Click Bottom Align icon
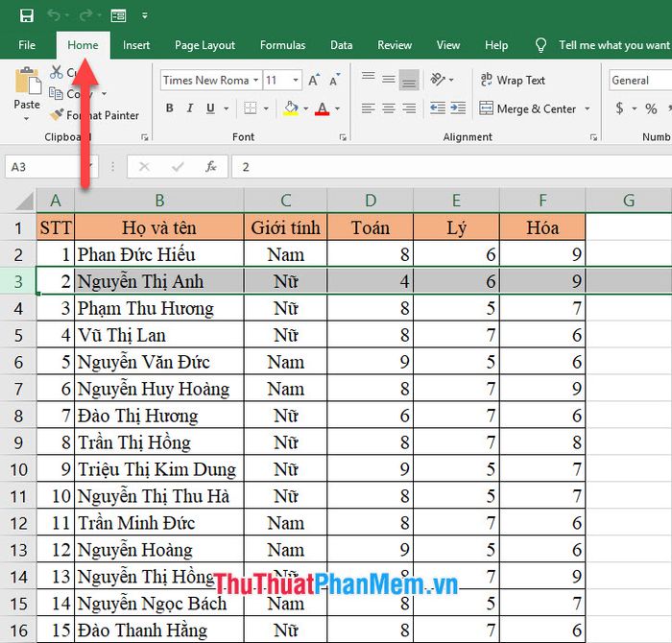 click(x=409, y=80)
